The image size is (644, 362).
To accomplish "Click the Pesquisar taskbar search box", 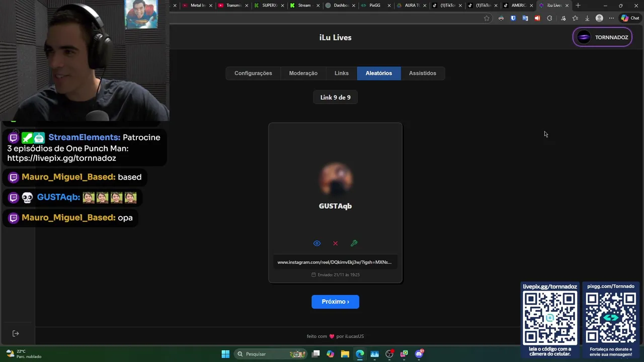I will [271, 354].
